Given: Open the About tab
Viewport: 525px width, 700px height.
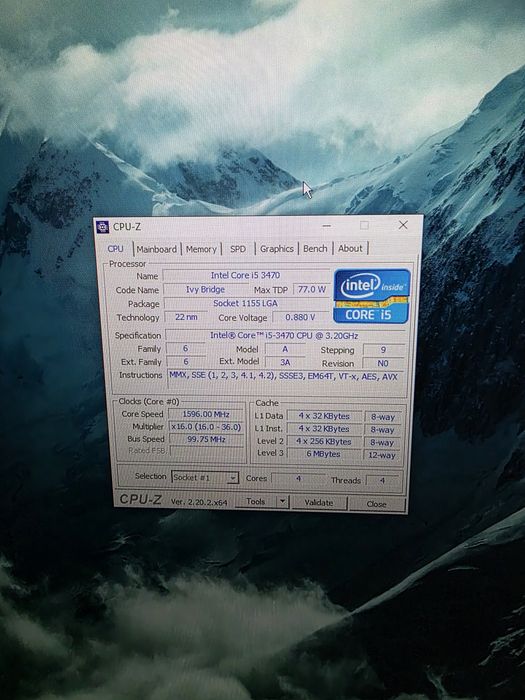Looking at the screenshot, I should click(350, 248).
